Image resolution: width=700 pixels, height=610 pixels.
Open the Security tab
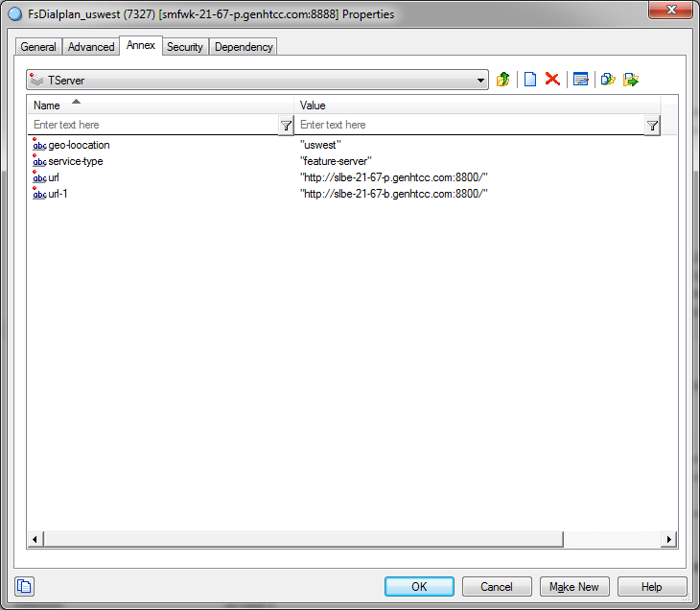(x=185, y=46)
